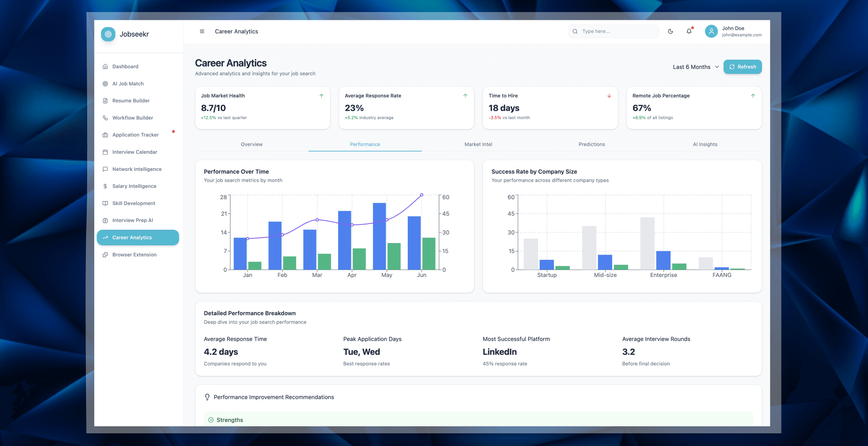Switch to the AI Insights tab
868x446 pixels.
(x=705, y=144)
